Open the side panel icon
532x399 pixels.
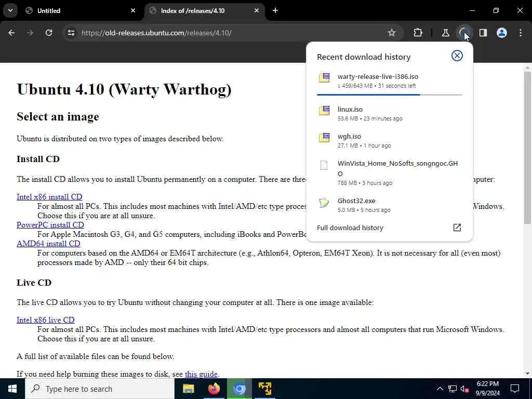coord(483,33)
